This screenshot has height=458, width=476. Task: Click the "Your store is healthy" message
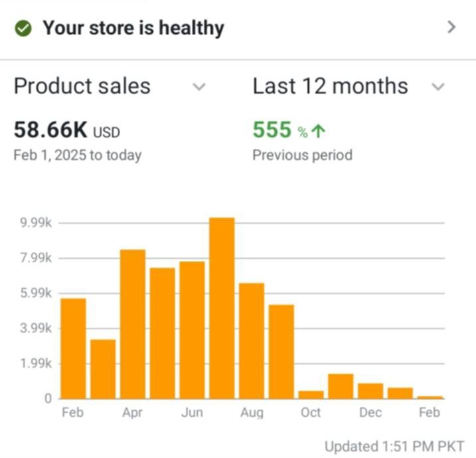click(x=133, y=29)
